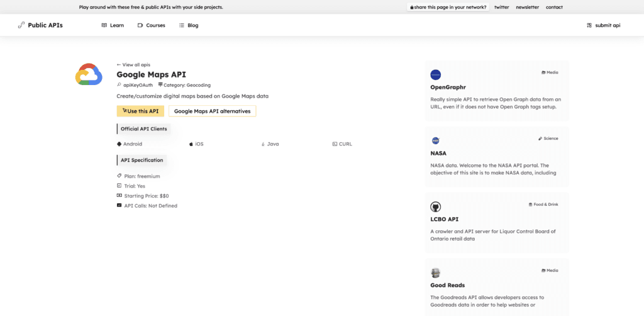644x316 pixels.
Task: Click the Use this API button
Action: [140, 111]
